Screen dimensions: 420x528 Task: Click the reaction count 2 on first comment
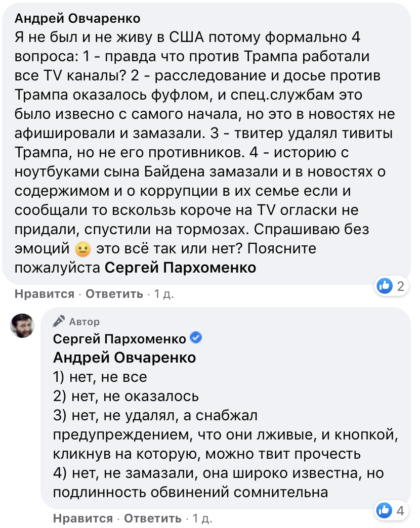point(400,287)
